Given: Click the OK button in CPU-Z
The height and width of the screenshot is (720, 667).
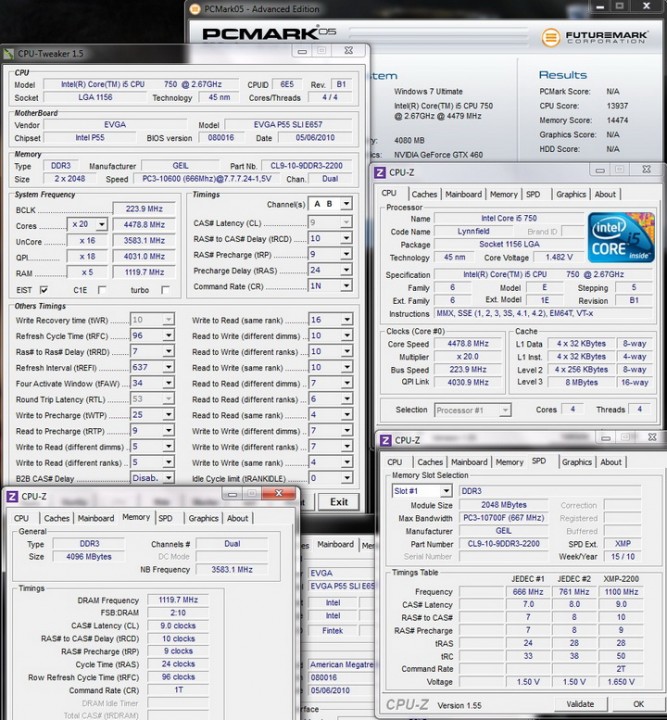Looking at the screenshot, I should coord(638,704).
